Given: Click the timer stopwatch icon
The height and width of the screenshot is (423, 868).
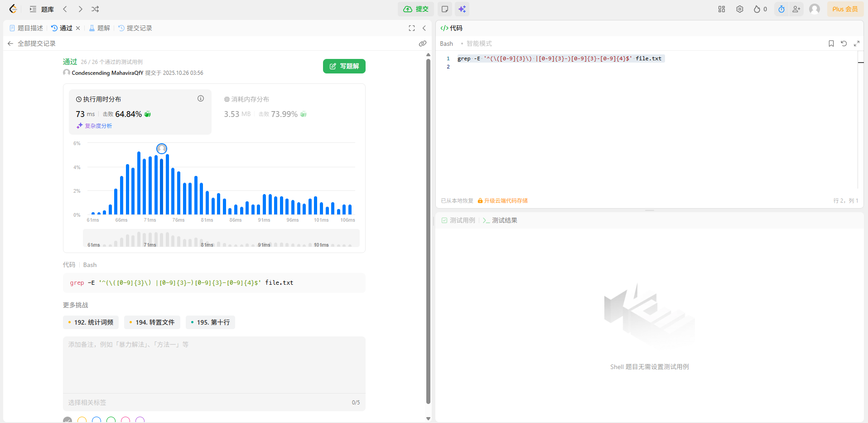Looking at the screenshot, I should coord(781,9).
